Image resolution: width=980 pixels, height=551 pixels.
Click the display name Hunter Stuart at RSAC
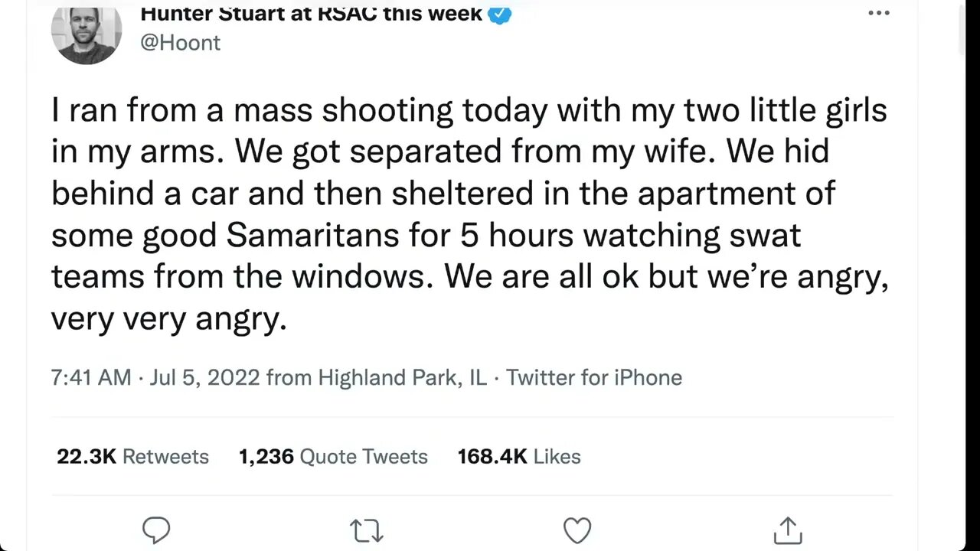click(311, 13)
